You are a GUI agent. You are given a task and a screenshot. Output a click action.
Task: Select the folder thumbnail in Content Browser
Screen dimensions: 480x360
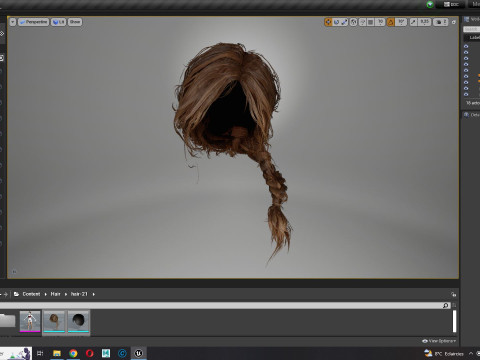7,321
